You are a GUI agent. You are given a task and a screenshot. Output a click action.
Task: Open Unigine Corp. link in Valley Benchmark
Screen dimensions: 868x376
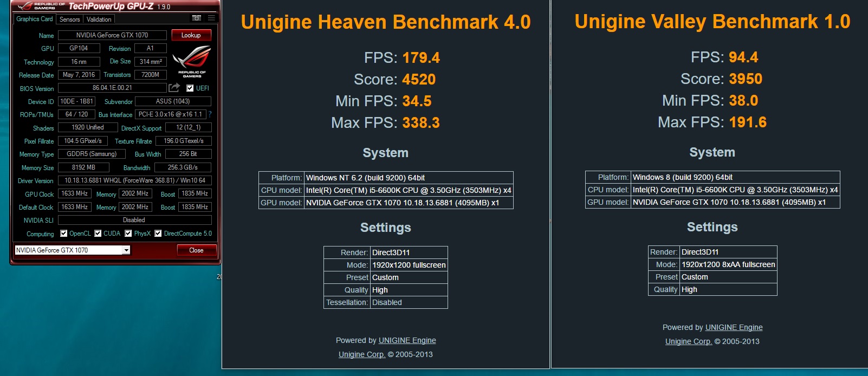tap(689, 341)
